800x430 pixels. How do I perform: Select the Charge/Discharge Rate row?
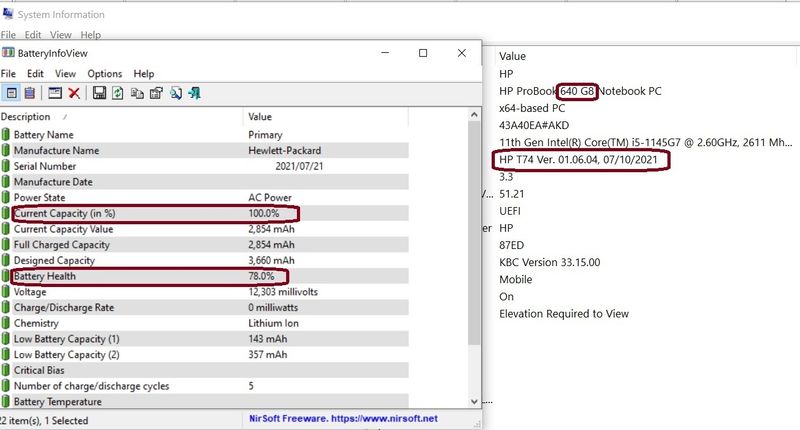point(204,308)
